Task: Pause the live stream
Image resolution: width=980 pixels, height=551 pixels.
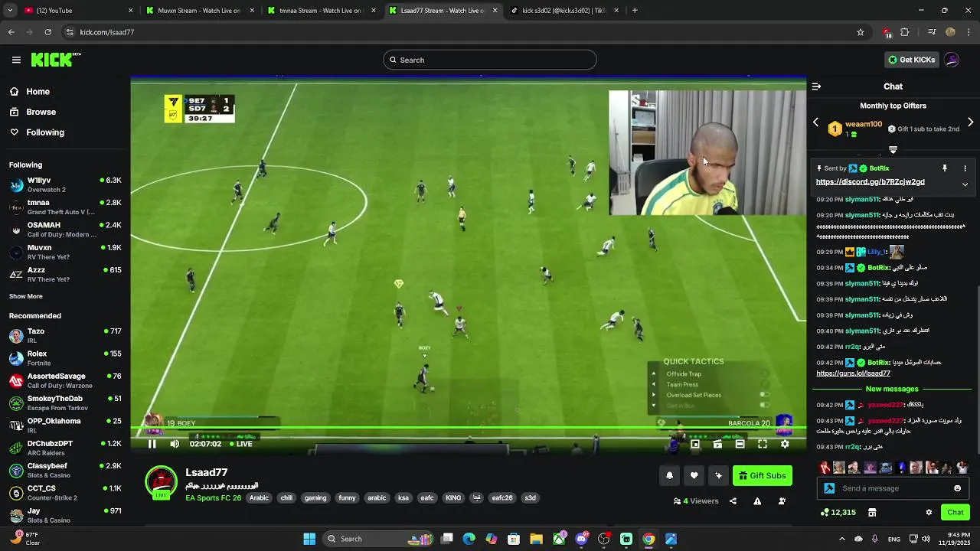Action: click(x=152, y=444)
